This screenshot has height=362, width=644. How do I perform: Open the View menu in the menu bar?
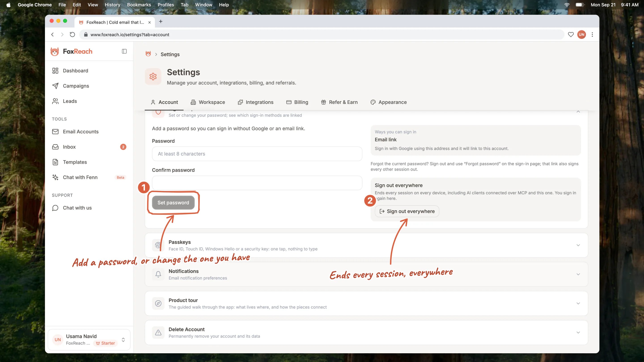pyautogui.click(x=93, y=5)
